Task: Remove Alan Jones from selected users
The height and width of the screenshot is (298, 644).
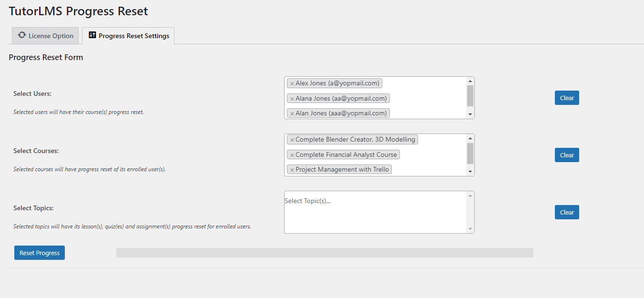Action: click(x=292, y=113)
